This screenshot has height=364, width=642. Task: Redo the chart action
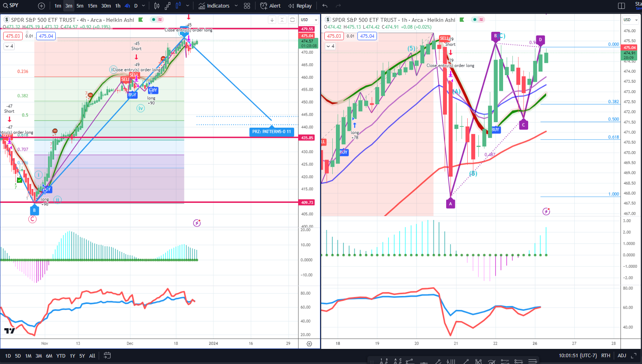(x=338, y=6)
